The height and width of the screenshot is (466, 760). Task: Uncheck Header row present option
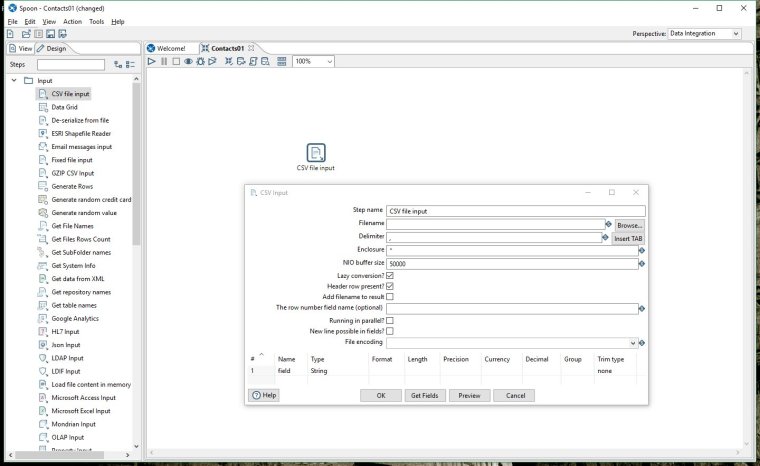coord(390,286)
